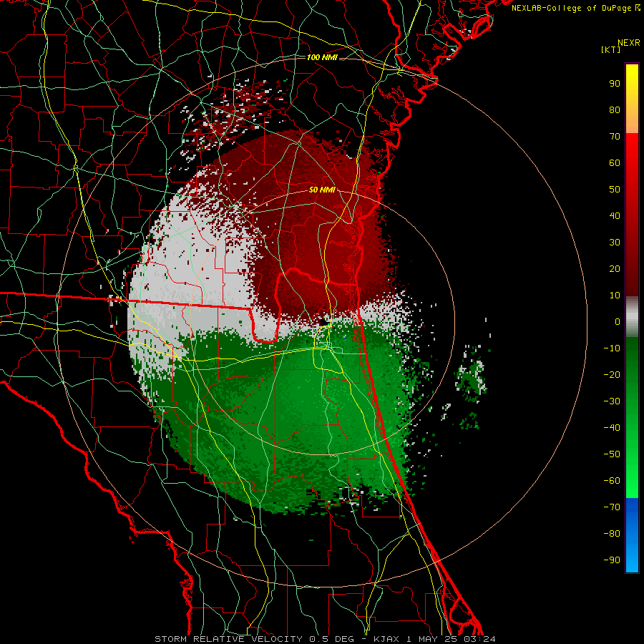This screenshot has height=644, width=644.
Task: Click the [KT] units label
Action: [x=611, y=49]
